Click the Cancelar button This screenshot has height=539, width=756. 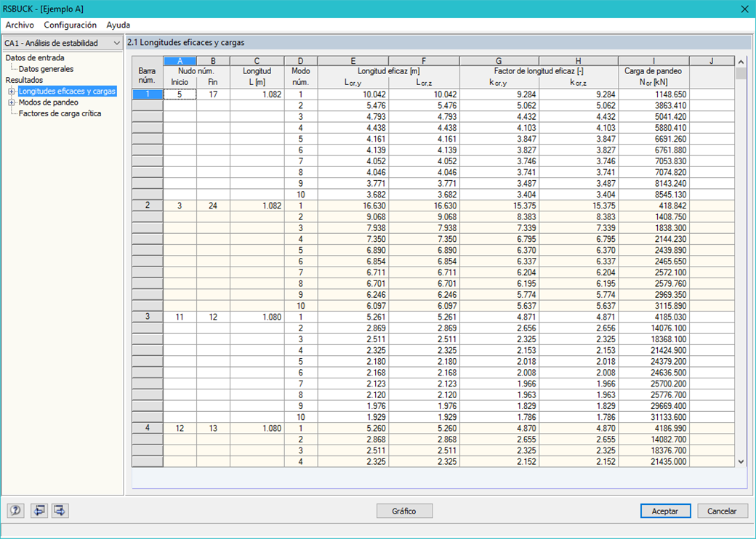722,511
